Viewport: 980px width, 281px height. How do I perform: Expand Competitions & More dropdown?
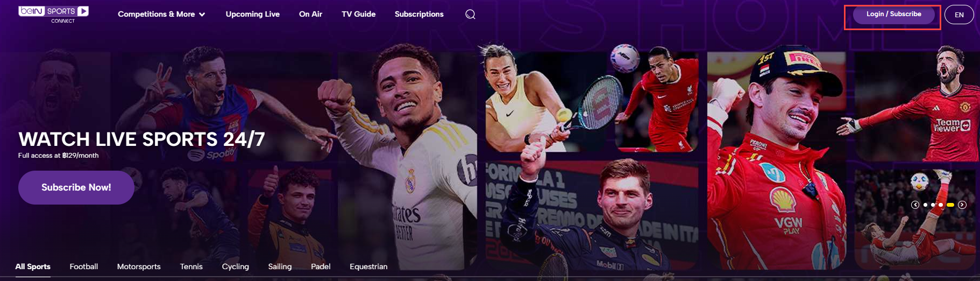(x=161, y=14)
